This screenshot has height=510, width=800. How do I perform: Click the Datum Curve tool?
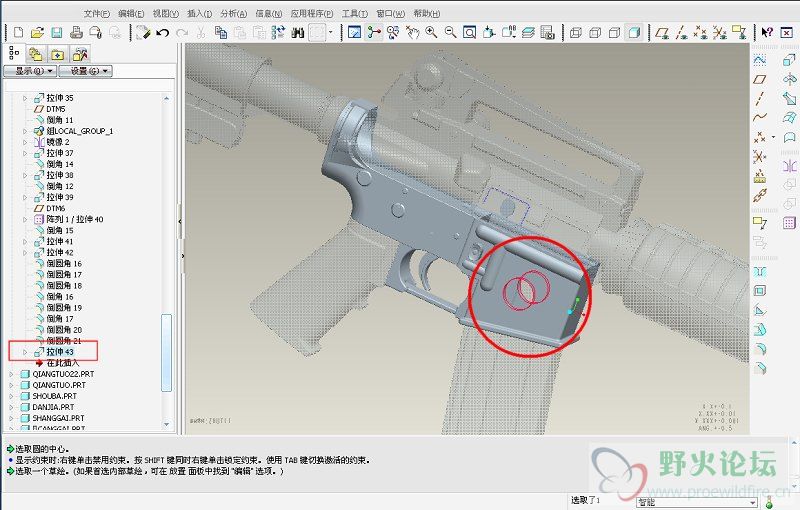[x=760, y=117]
